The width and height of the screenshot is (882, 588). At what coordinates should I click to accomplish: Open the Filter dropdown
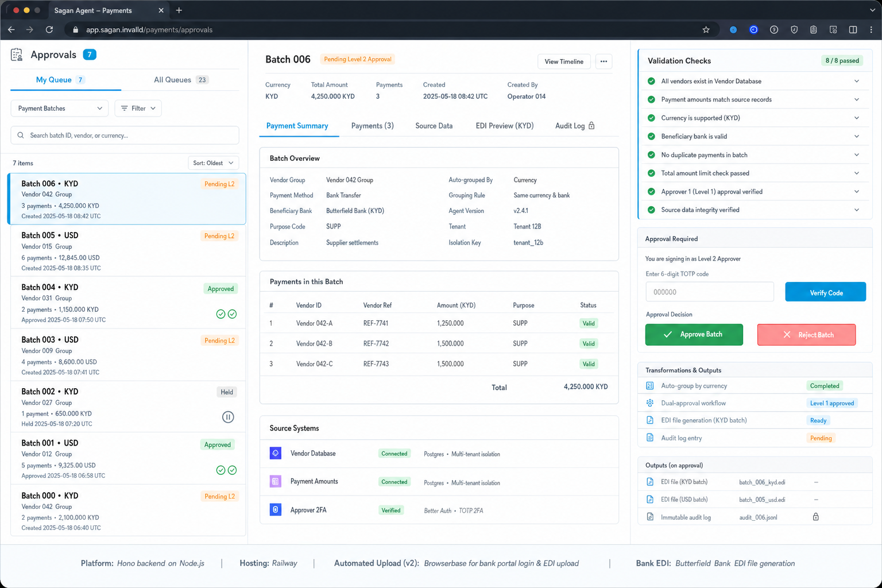point(138,108)
